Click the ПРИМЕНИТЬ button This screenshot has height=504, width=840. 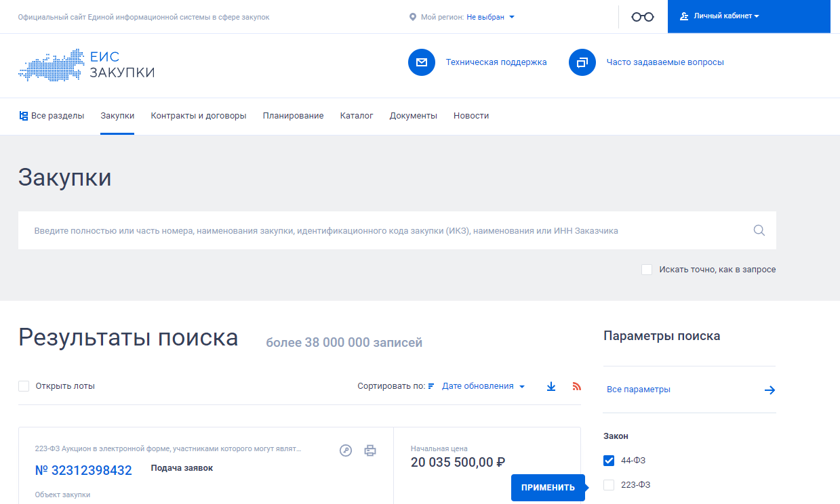click(x=548, y=487)
